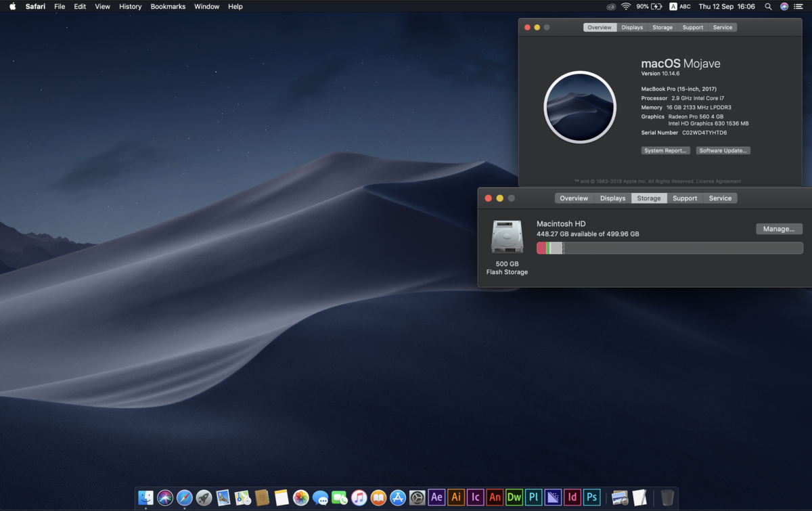Click the Manage... button for Macintosh HD
The image size is (812, 511).
[x=779, y=229]
